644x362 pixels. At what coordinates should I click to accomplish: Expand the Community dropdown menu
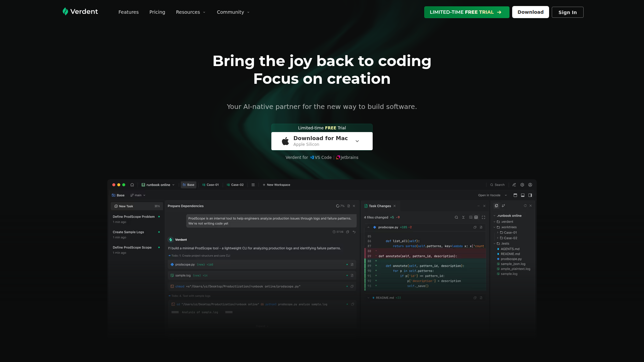pyautogui.click(x=233, y=12)
